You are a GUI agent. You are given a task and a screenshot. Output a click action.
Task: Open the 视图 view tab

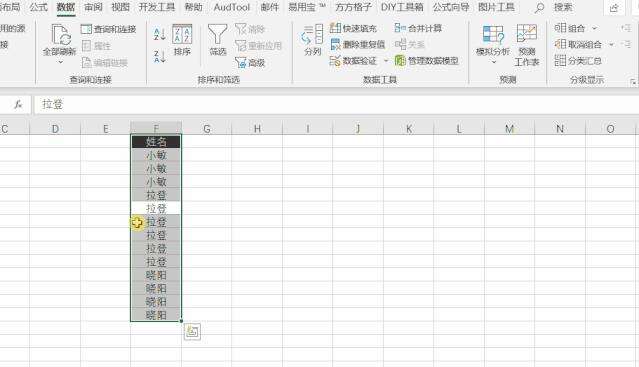[x=121, y=7]
